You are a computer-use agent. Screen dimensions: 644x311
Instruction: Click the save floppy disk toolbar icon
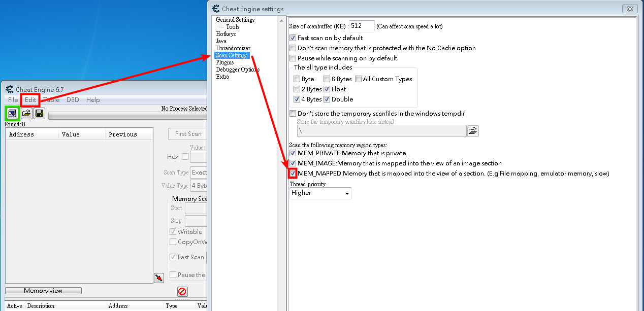click(x=39, y=113)
